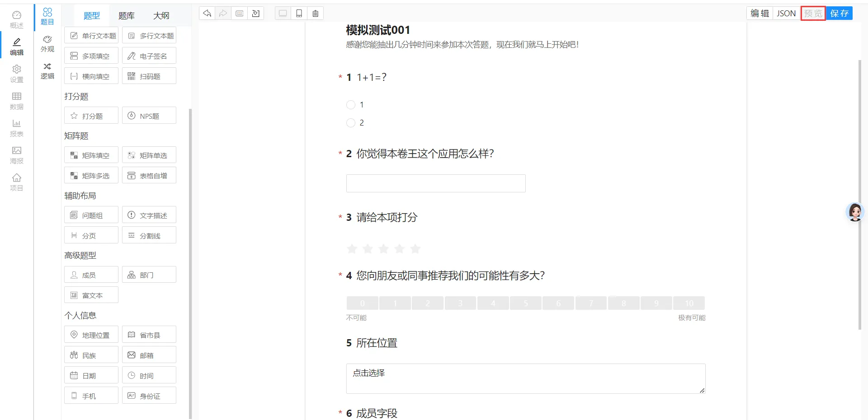This screenshot has width=868, height=420.
Task: Open the 点击选择 location picker
Action: 526,378
